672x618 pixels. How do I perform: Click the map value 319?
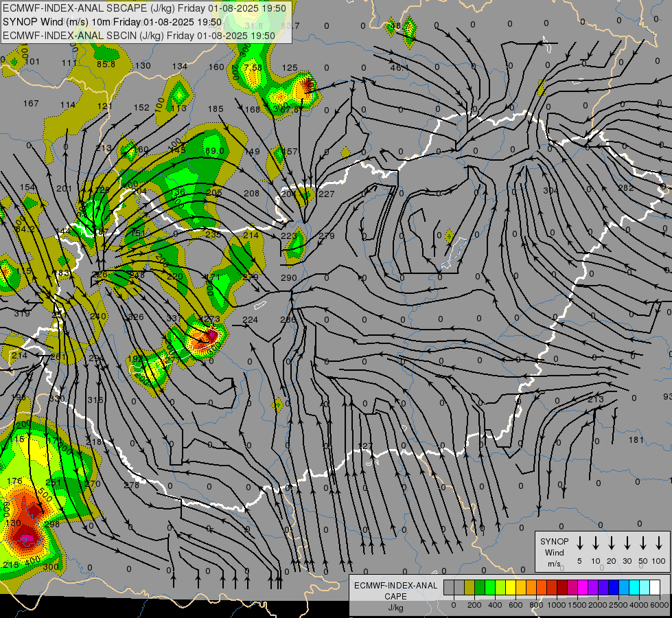(x=22, y=314)
